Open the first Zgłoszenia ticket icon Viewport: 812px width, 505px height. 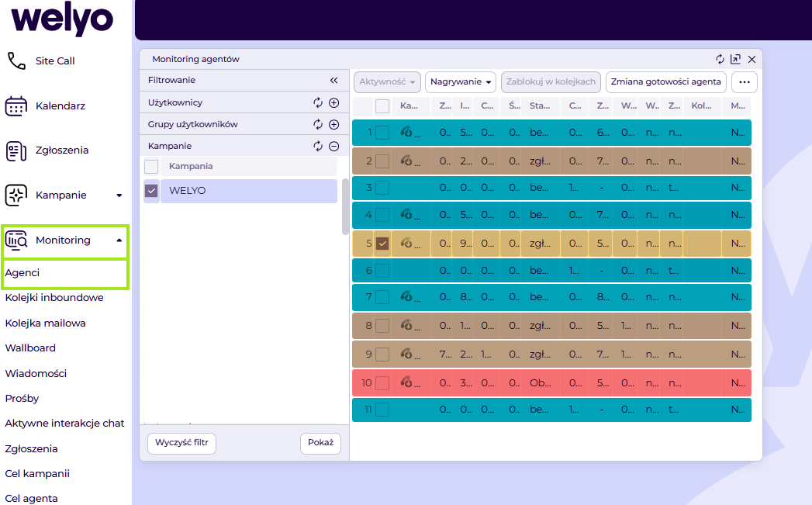(16, 150)
